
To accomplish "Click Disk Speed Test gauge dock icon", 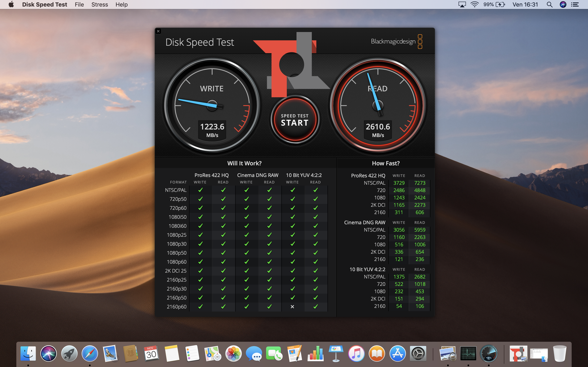I will tap(489, 353).
